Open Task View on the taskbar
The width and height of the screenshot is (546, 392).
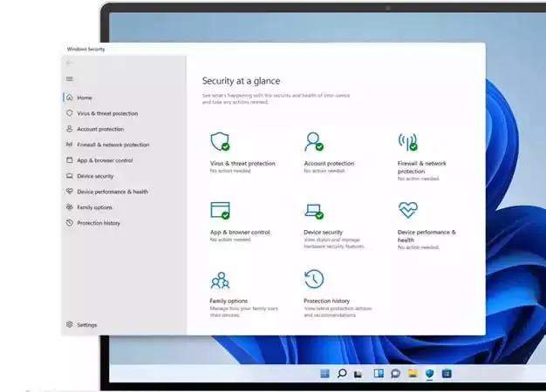click(x=358, y=374)
